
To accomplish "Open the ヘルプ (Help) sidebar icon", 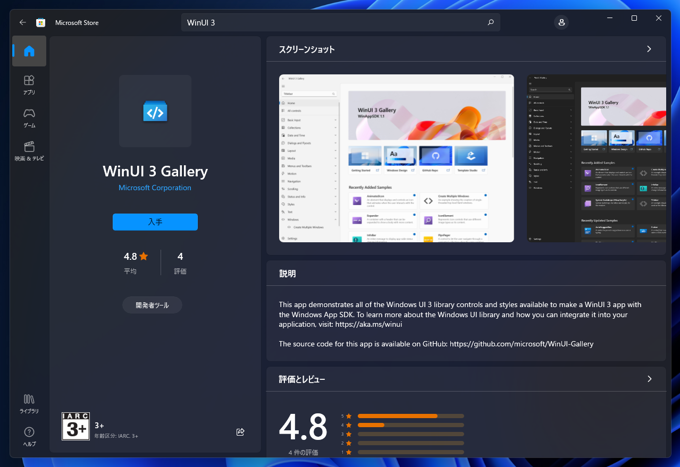I will [29, 436].
